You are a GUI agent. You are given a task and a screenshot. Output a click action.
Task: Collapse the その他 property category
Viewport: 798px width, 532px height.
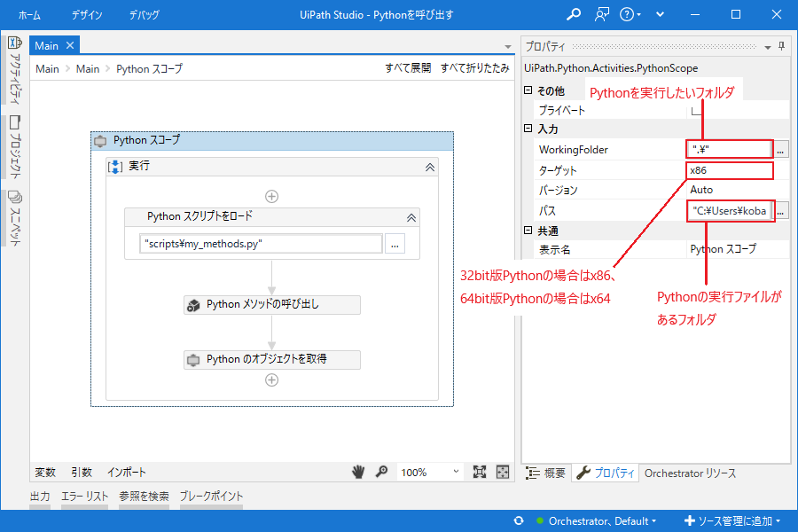tap(528, 90)
